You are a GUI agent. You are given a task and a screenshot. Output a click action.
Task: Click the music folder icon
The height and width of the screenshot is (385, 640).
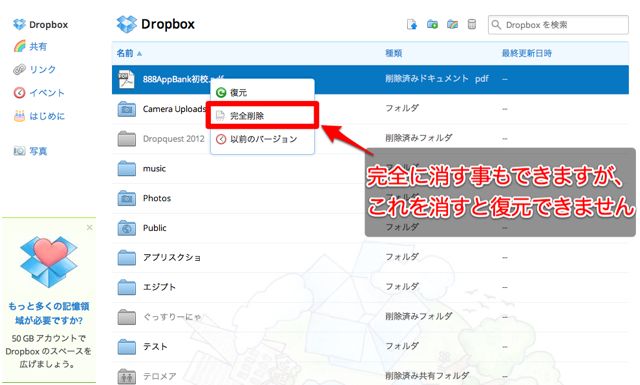click(x=127, y=168)
